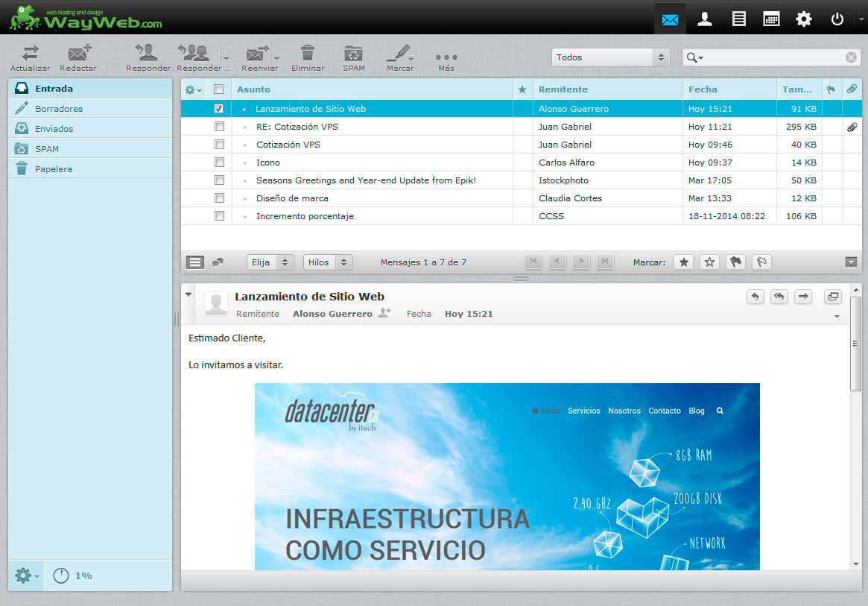Open the Calendar icon in top bar
868x606 pixels.
click(x=771, y=19)
